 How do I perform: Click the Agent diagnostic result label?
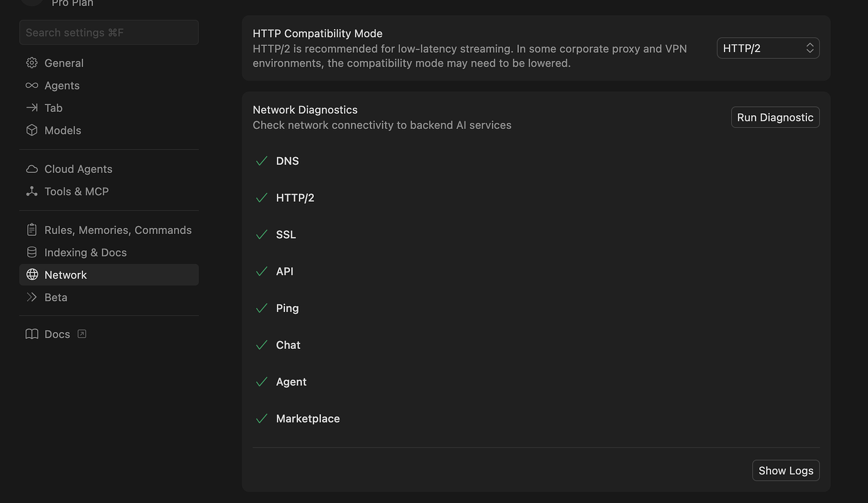click(x=291, y=382)
